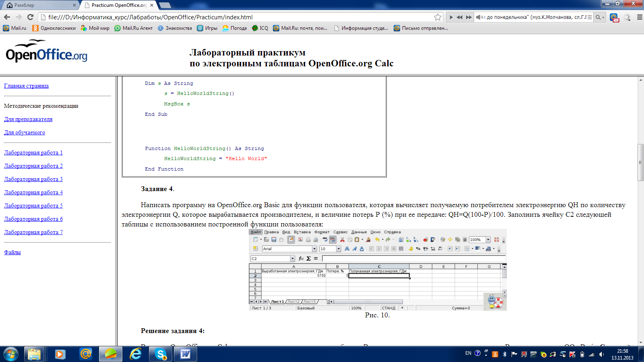Viewport: 644px width, 362px height.
Task: Open the Windows Start button
Action: tap(11, 354)
